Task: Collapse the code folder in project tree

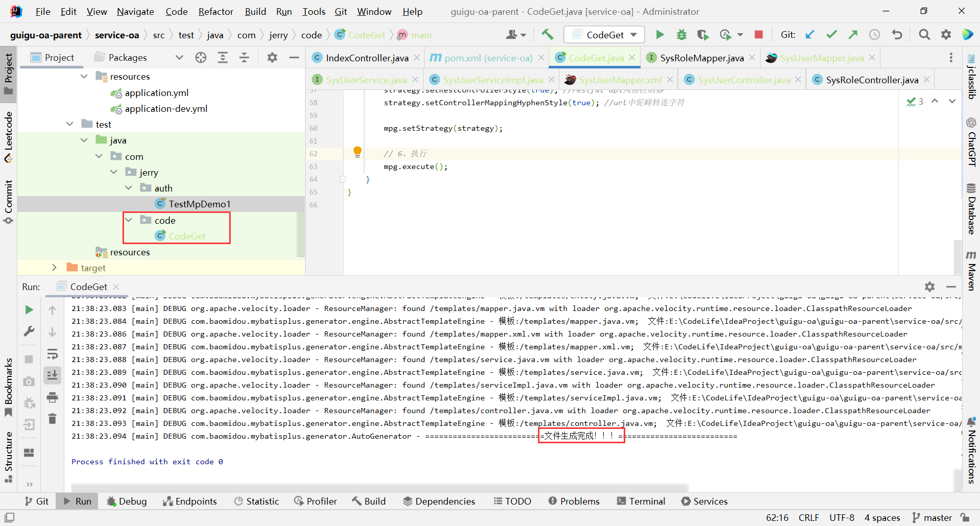Action: point(129,220)
